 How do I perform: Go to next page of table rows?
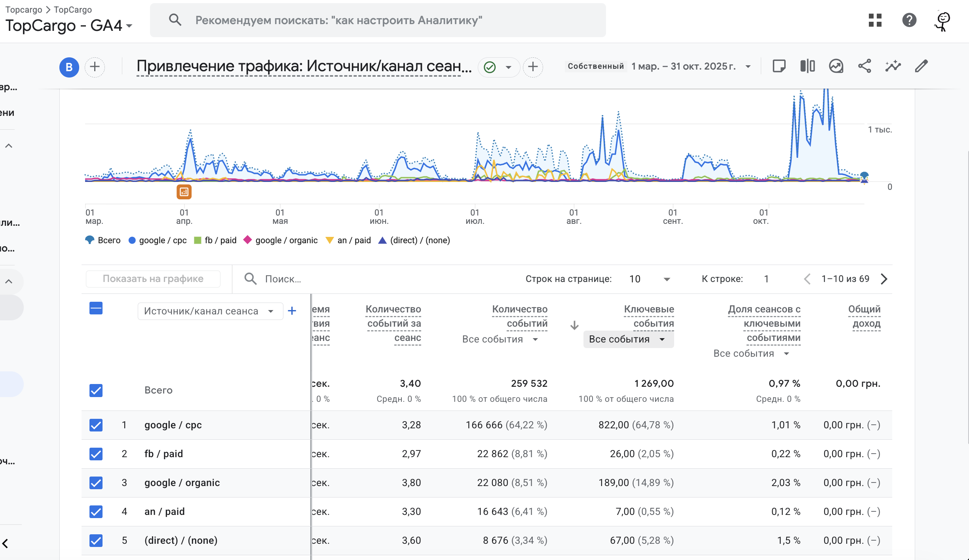884,279
